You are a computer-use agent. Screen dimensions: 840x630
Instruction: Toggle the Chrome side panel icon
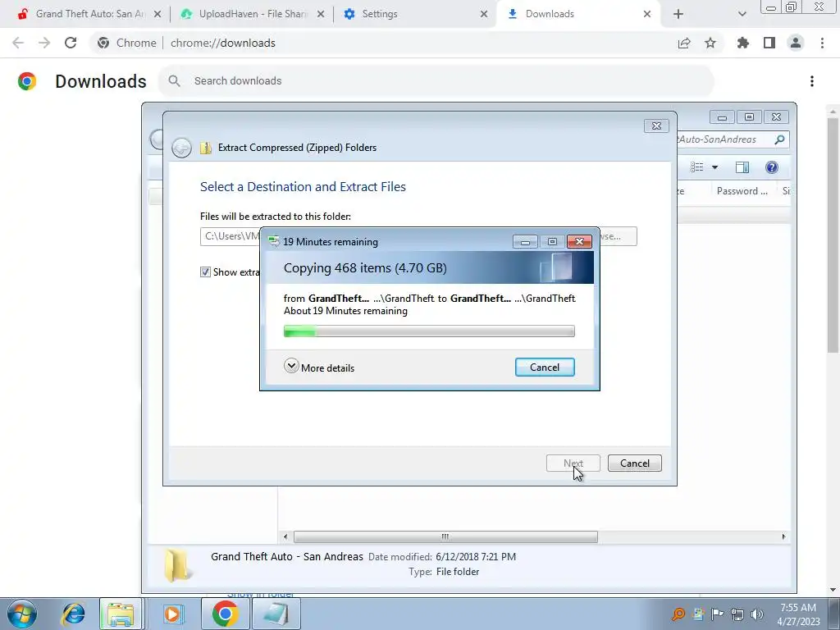(x=769, y=43)
